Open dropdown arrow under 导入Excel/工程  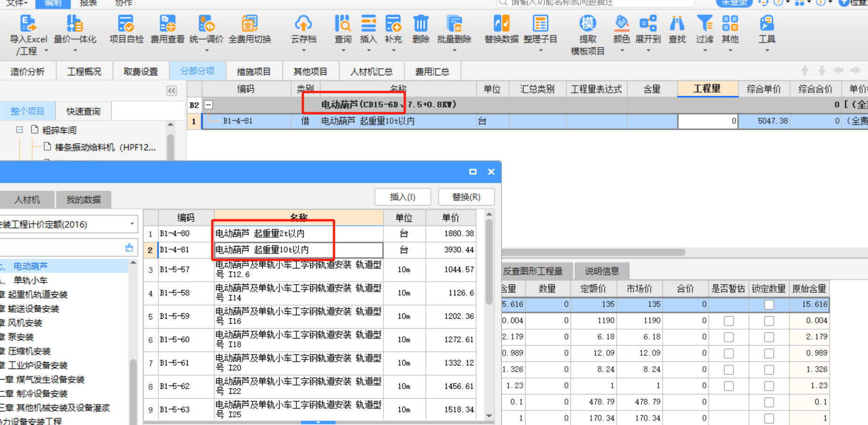pyautogui.click(x=46, y=50)
